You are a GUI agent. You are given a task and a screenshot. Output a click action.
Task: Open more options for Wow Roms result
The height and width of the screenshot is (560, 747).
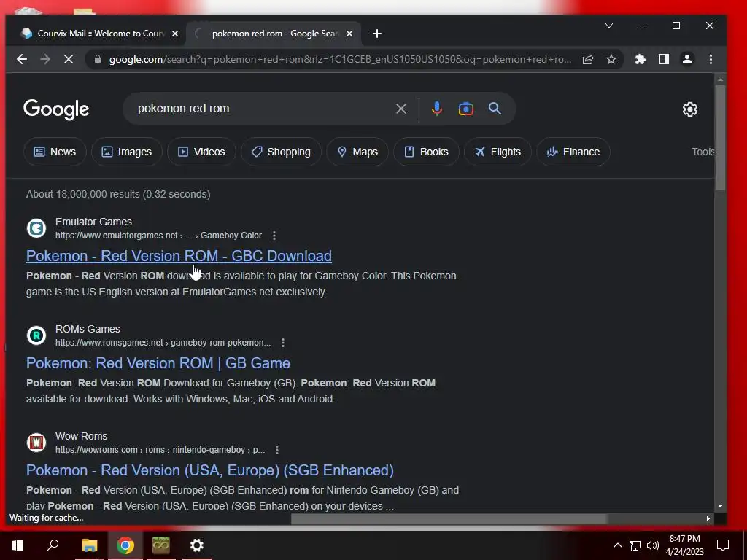pos(276,449)
